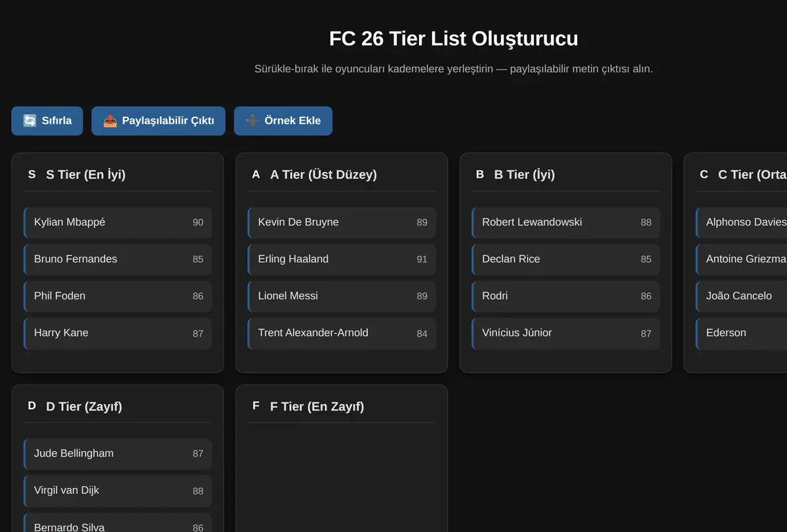The width and height of the screenshot is (787, 532).
Task: Click Trent Alexander-Arnold's 84 rating
Action: [422, 334]
